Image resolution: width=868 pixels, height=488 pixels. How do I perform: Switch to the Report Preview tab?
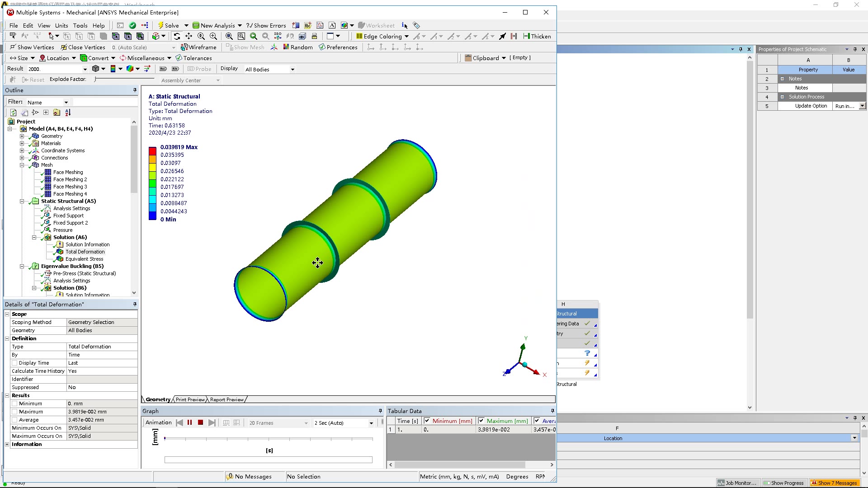click(x=226, y=399)
